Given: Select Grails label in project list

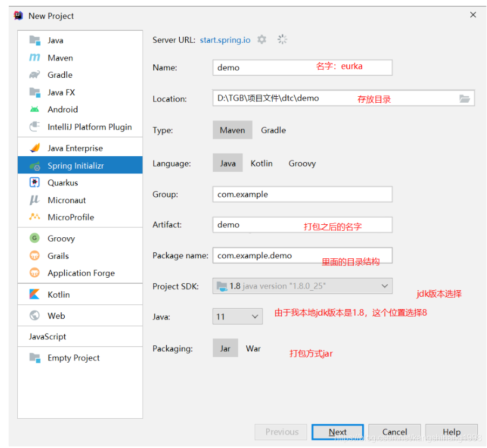Looking at the screenshot, I should click(x=58, y=256).
